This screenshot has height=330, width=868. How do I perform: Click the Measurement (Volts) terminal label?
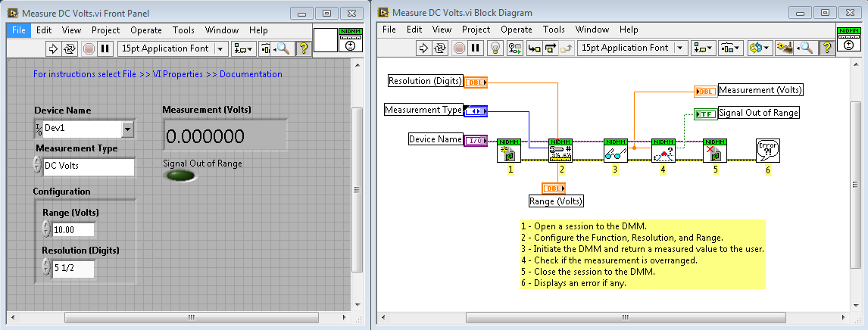pos(760,90)
